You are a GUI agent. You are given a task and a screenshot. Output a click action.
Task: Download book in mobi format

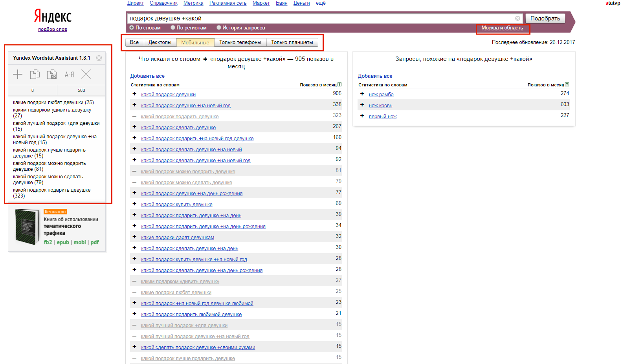pyautogui.click(x=80, y=242)
